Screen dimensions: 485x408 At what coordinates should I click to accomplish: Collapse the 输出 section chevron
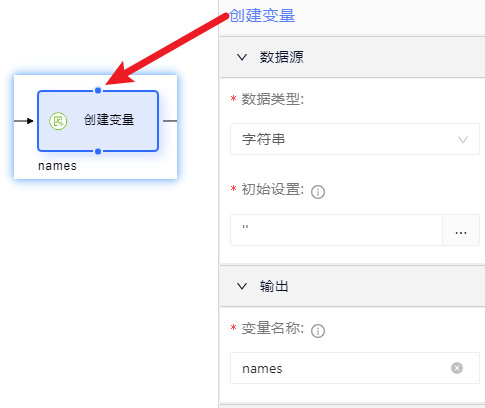pyautogui.click(x=242, y=286)
